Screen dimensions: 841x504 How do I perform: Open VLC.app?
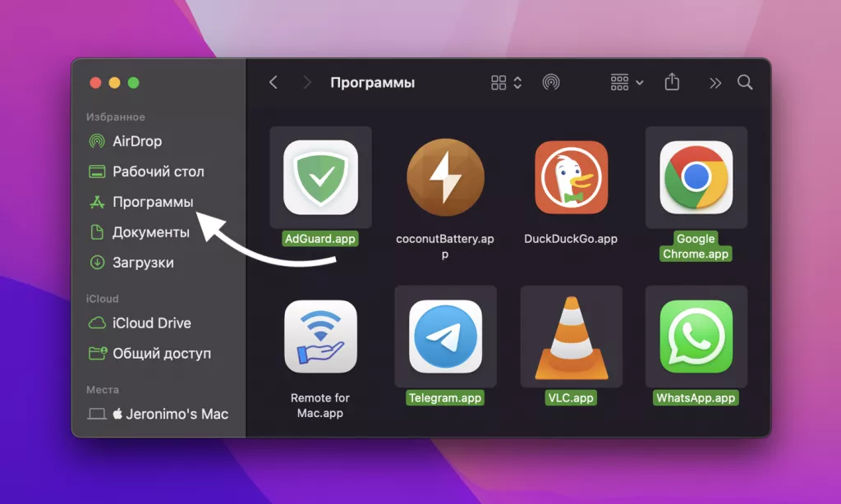point(572,337)
